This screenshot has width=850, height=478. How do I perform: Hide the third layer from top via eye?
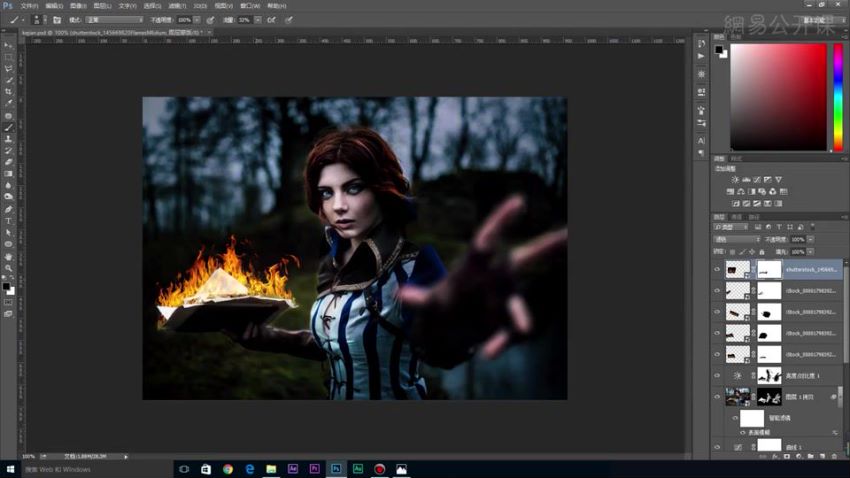coord(717,312)
